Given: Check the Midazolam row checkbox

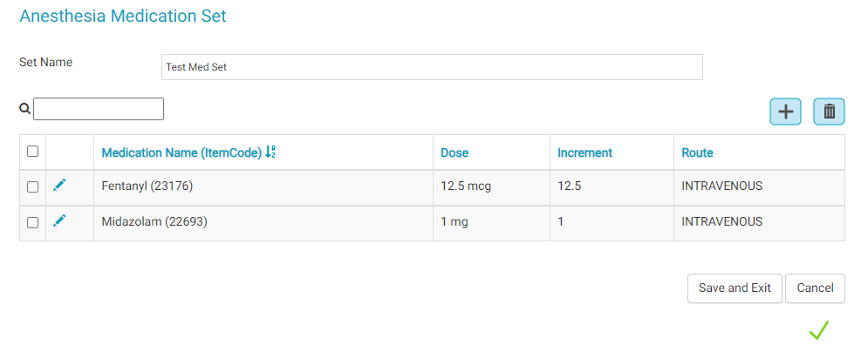Looking at the screenshot, I should (x=33, y=222).
